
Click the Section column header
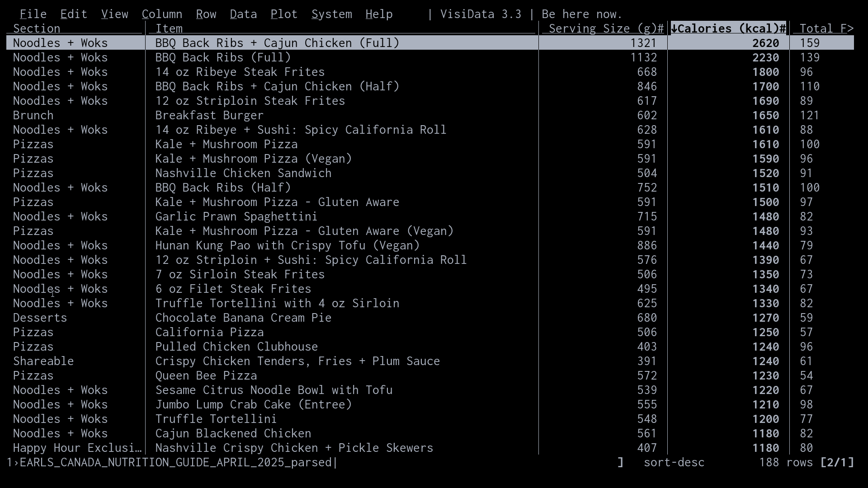[x=37, y=28]
